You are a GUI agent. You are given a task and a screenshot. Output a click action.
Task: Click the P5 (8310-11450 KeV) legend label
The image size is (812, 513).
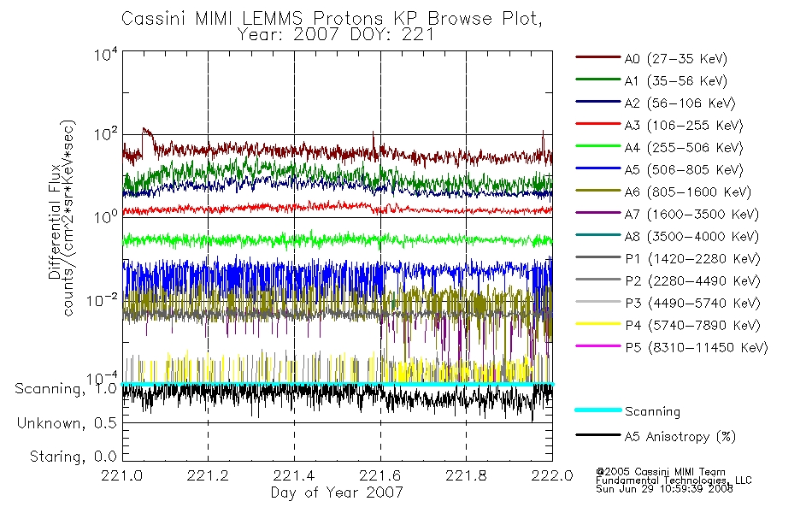click(x=697, y=348)
